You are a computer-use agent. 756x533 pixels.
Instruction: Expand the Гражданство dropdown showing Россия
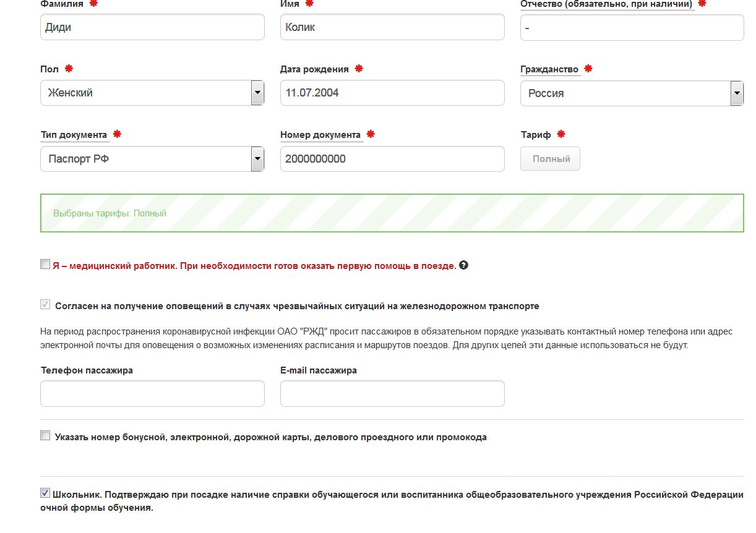tap(632, 93)
